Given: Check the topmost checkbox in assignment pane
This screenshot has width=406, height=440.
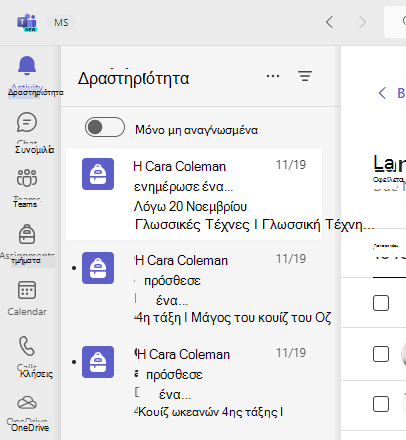Looking at the screenshot, I should coord(381,303).
